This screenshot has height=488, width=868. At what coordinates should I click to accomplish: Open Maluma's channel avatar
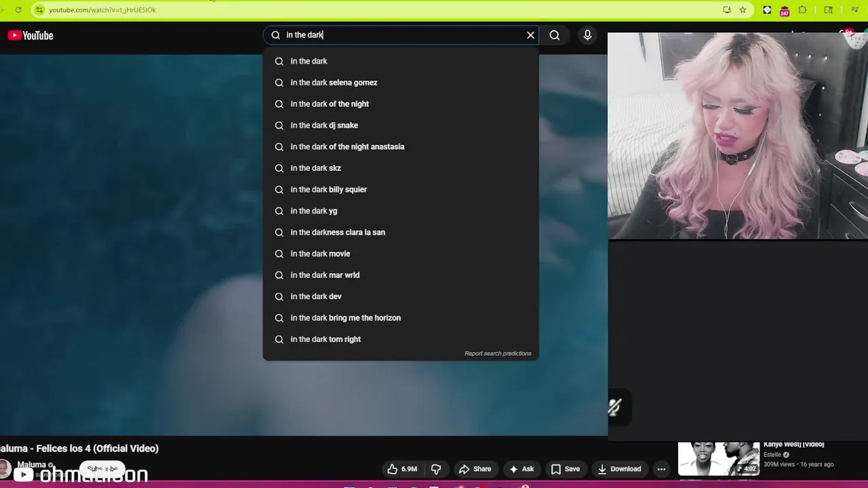[5, 468]
